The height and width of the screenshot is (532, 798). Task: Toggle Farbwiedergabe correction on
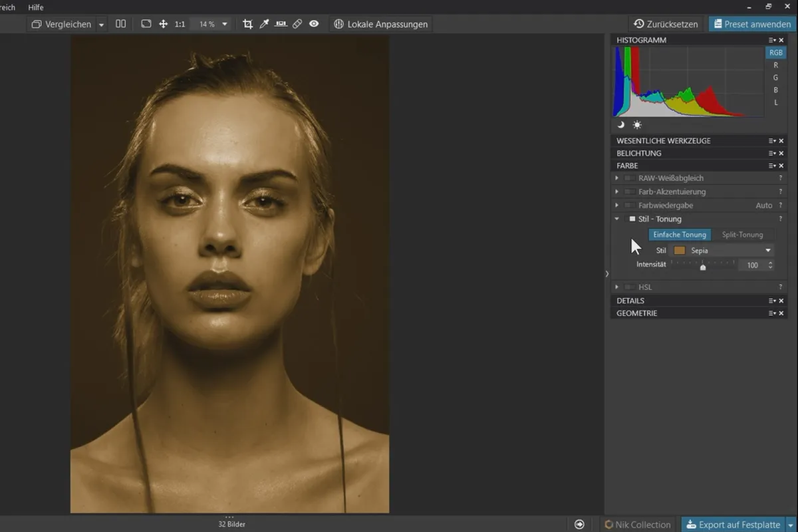tap(628, 205)
